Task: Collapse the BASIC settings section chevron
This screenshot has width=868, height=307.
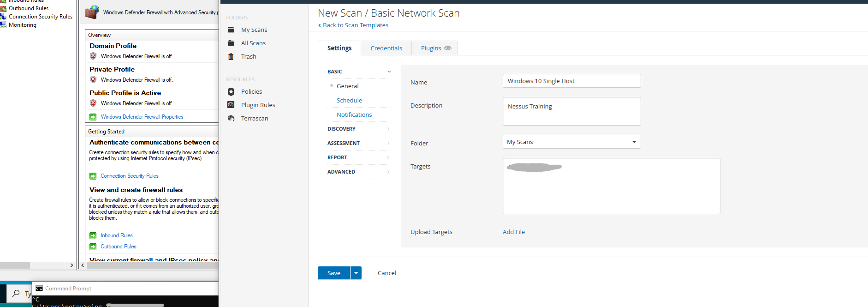Action: pyautogui.click(x=389, y=72)
